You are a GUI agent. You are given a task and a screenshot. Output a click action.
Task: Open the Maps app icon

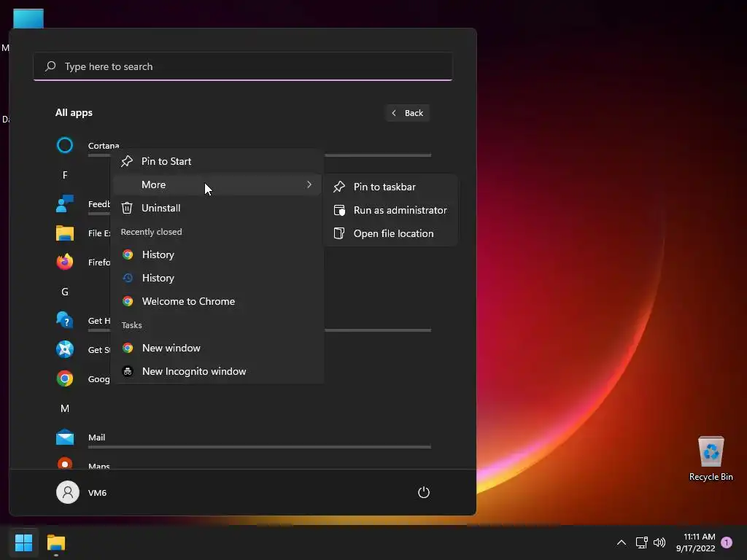[x=65, y=463]
